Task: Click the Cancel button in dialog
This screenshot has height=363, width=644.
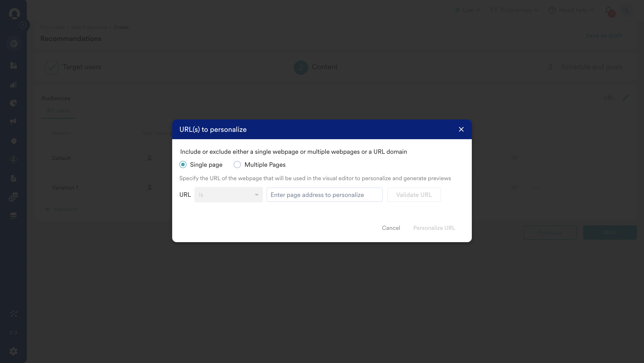Action: click(x=391, y=228)
